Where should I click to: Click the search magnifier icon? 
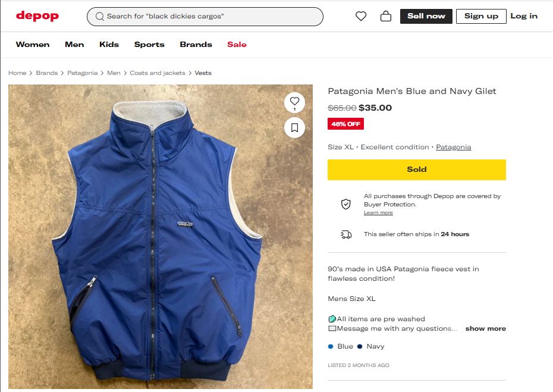100,17
